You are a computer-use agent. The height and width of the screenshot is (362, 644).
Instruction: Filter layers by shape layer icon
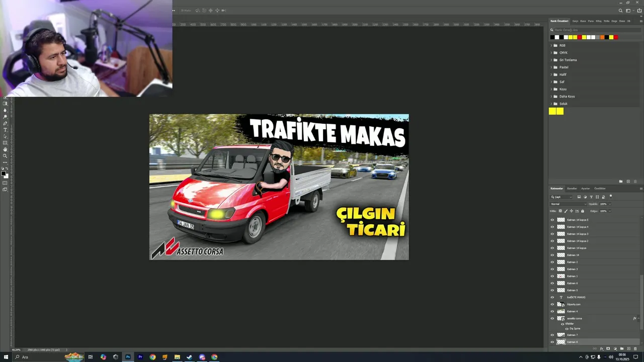[x=597, y=197]
